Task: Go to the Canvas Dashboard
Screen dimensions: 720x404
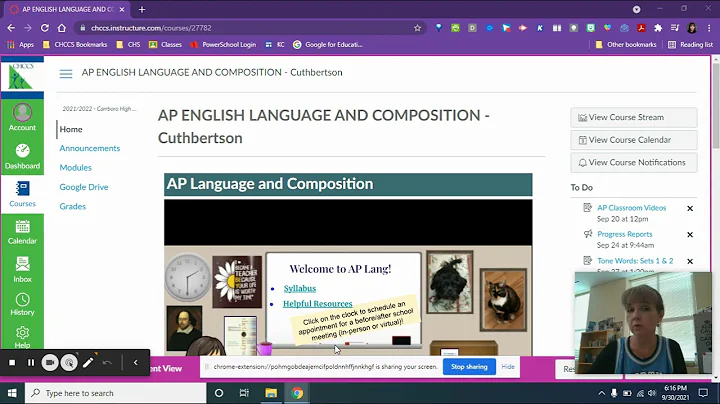Action: (22, 156)
